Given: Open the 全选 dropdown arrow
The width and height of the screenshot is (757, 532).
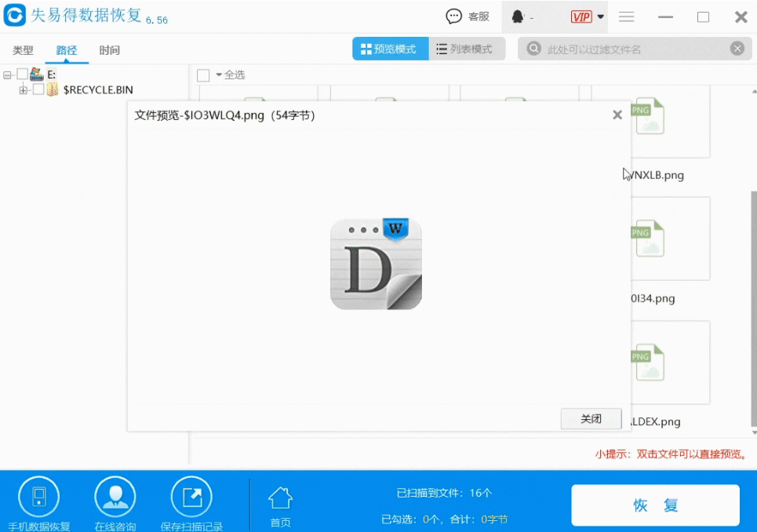Looking at the screenshot, I should coord(219,75).
